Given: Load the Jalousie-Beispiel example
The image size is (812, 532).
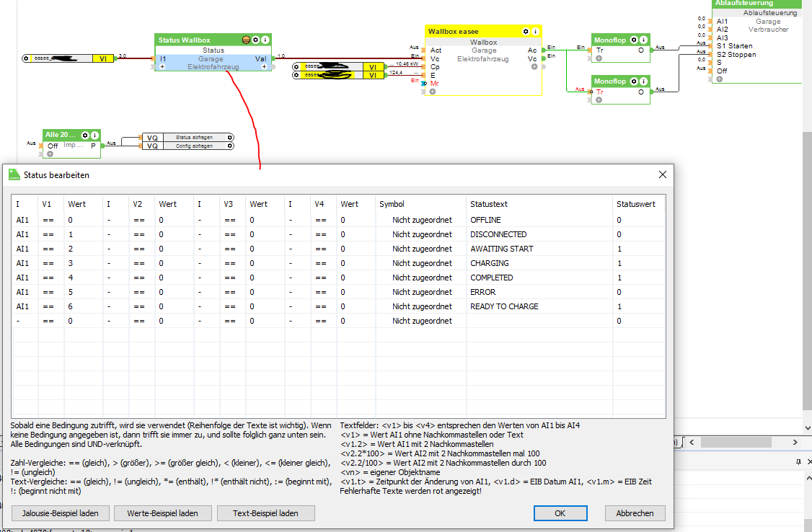Looking at the screenshot, I should [60, 513].
